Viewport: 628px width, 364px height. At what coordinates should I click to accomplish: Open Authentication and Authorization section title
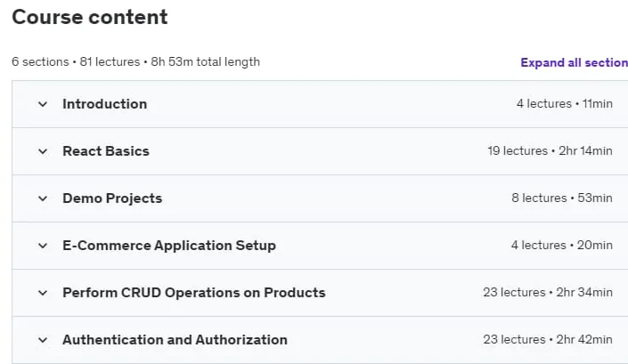click(175, 340)
